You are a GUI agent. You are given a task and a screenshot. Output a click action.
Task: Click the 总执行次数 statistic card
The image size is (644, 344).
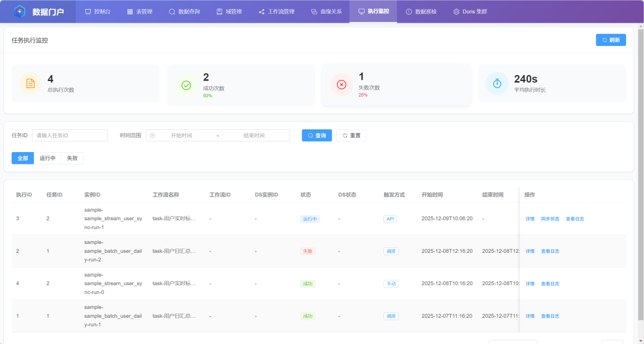pyautogui.click(x=85, y=83)
